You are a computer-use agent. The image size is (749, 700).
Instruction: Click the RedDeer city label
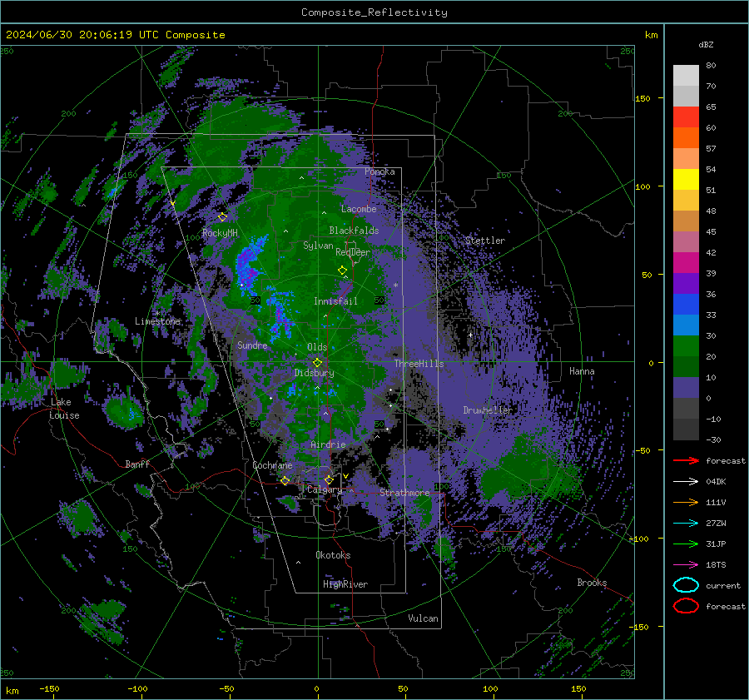pos(353,252)
